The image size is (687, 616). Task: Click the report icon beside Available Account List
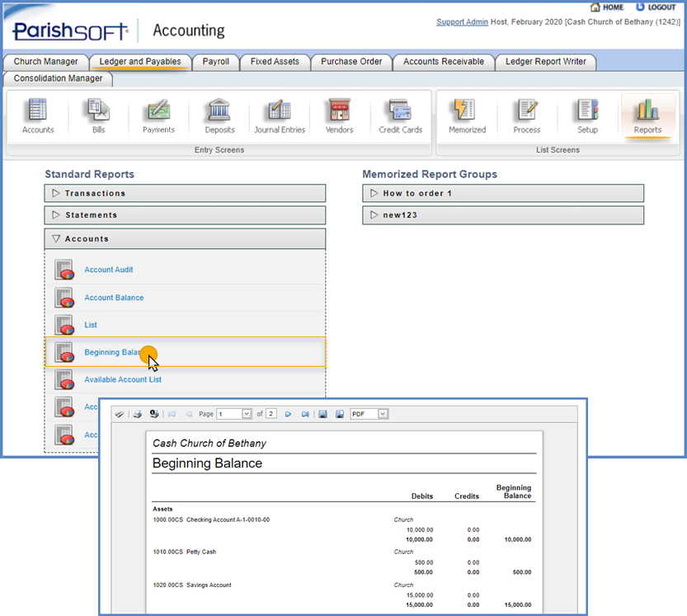point(64,379)
